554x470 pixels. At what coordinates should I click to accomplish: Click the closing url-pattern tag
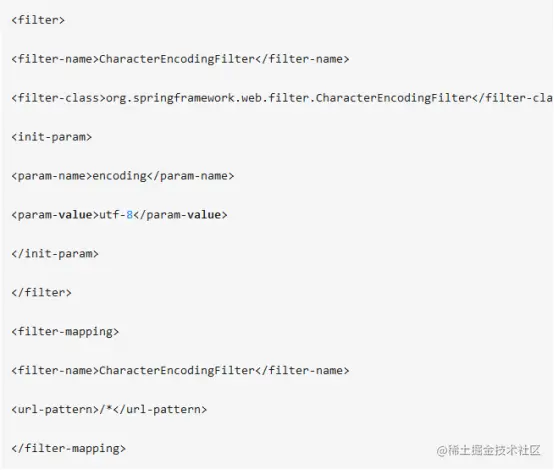point(160,409)
